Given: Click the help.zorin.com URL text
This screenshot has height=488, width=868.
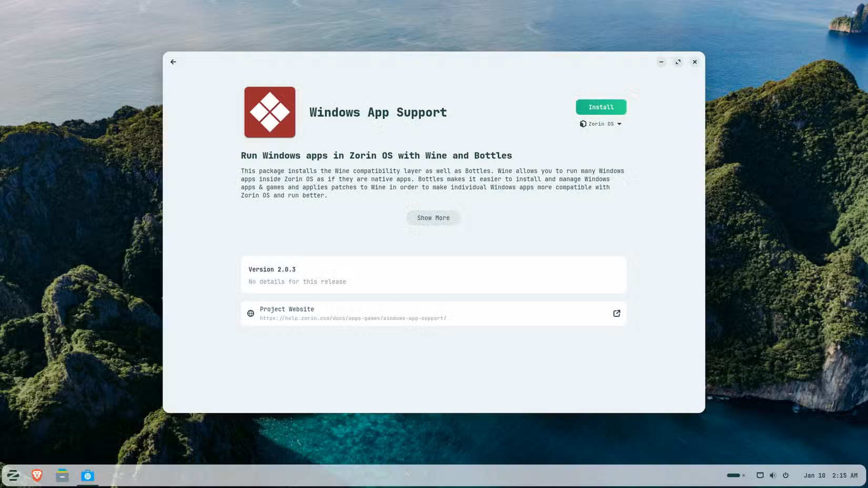Looking at the screenshot, I should tap(353, 318).
